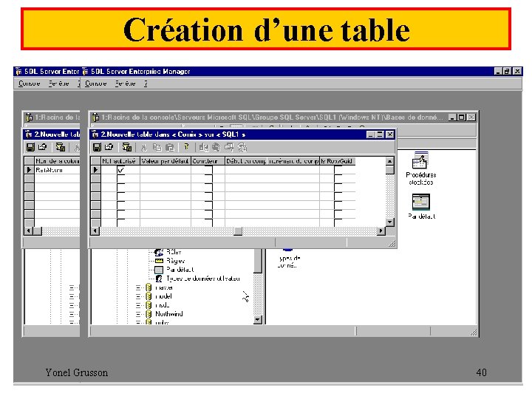
Task: Click third toolbar icon in left truncated table window
Action: 61,147
